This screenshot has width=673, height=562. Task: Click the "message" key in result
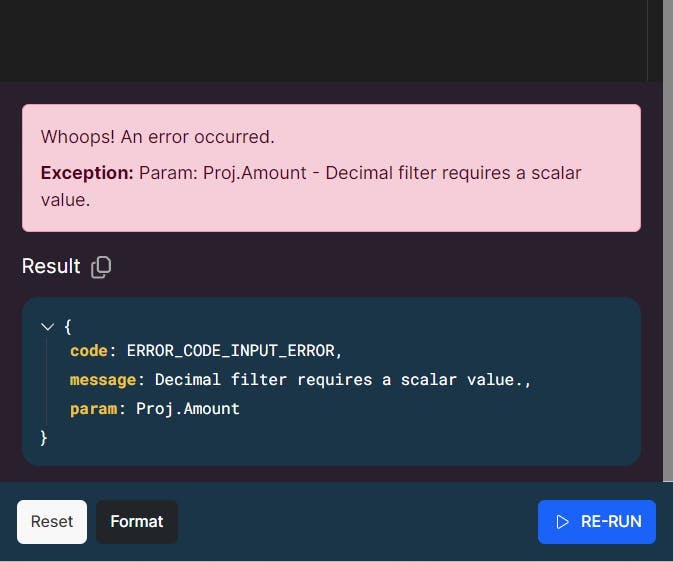coord(102,380)
